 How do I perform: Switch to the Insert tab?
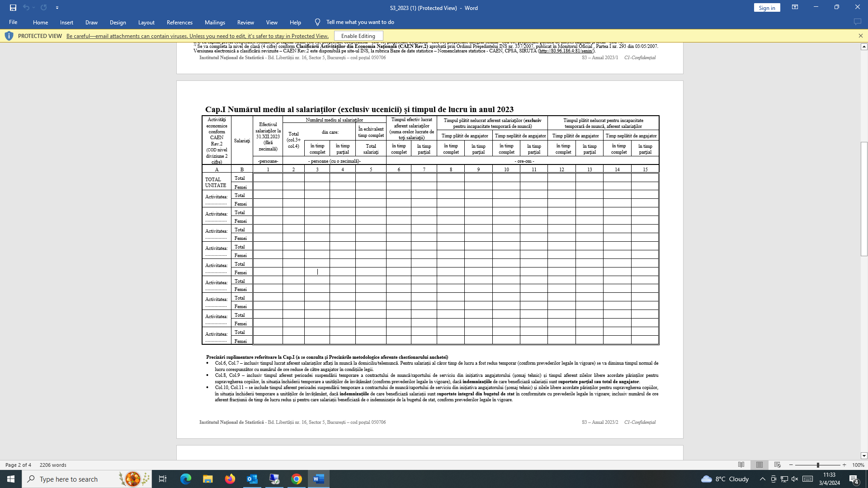tap(66, 22)
